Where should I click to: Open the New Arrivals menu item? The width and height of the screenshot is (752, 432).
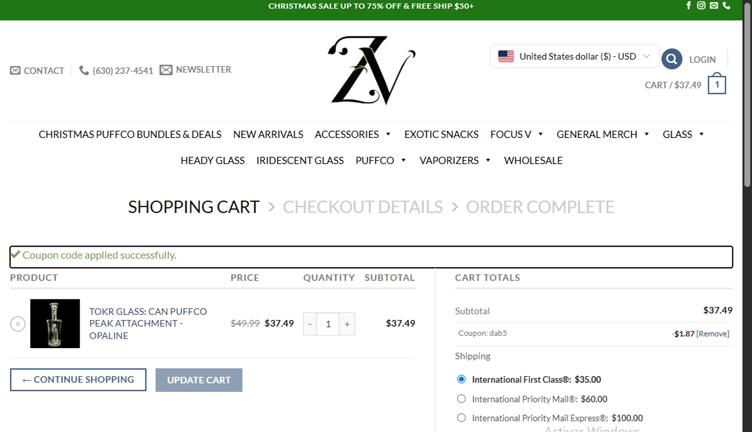[x=268, y=134]
